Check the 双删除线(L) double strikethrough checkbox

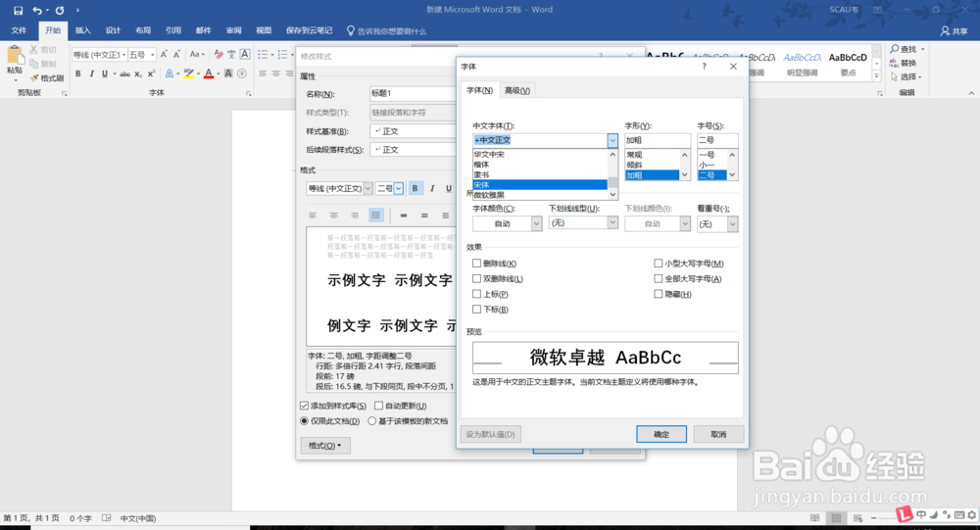pyautogui.click(x=477, y=279)
